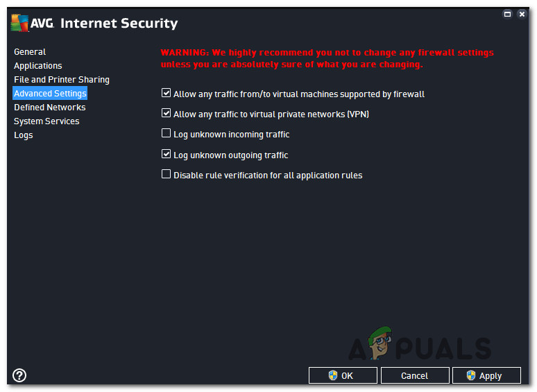
Task: Close the AVG Internet Security window
Action: click(522, 13)
